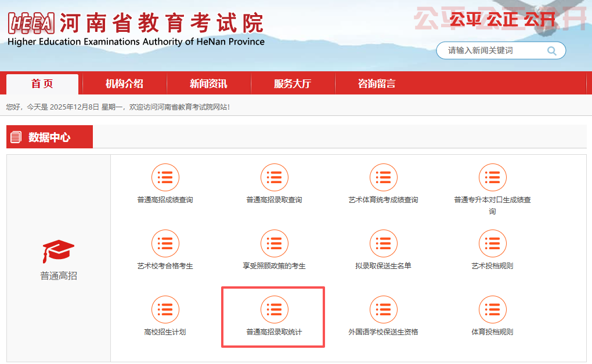Open the 艺术校考合格考生 icon

click(x=165, y=243)
